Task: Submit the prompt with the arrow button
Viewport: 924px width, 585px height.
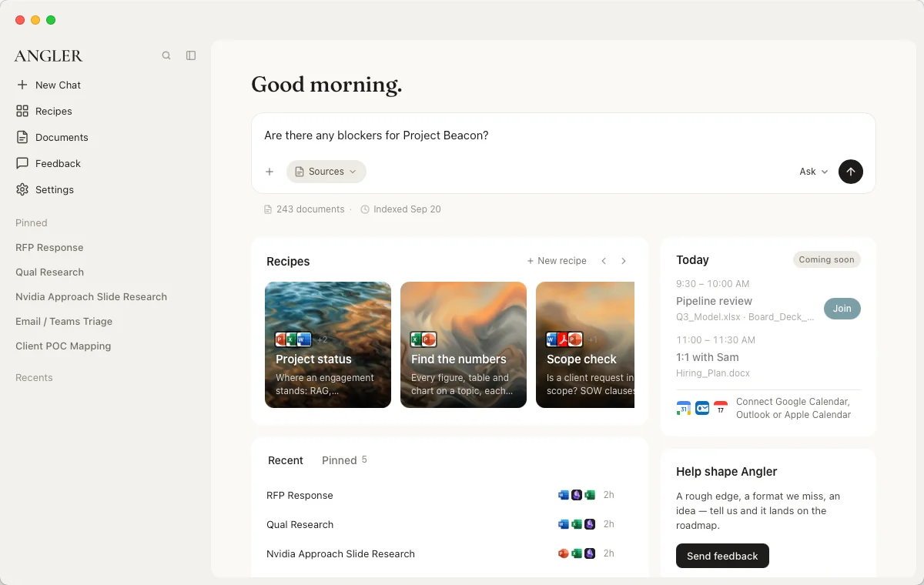Action: tap(851, 172)
